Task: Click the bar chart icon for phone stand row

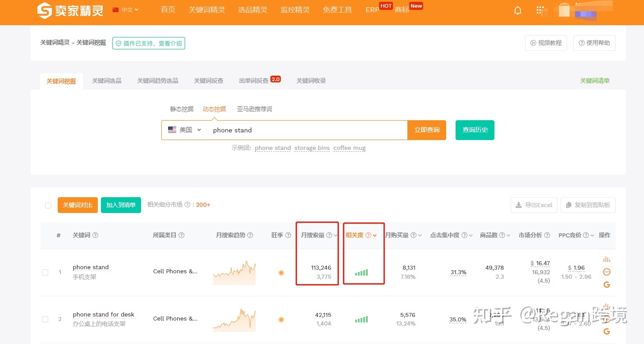Action: tap(607, 259)
